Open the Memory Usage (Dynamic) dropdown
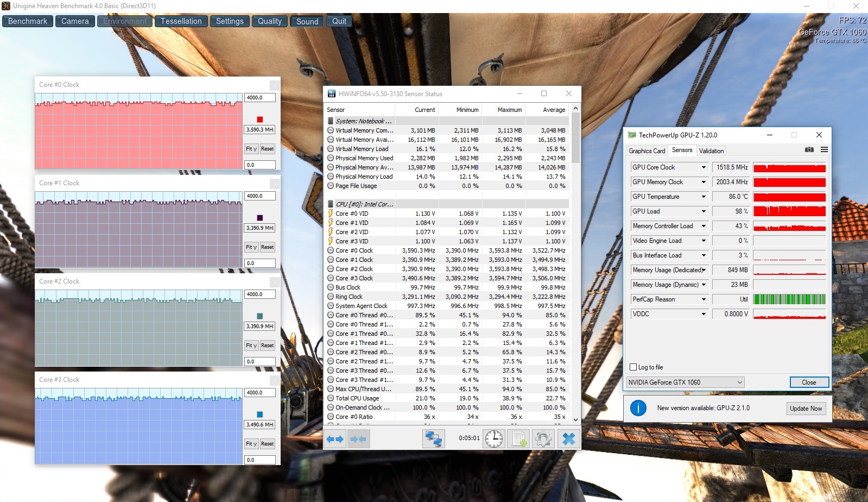868x502 pixels. 704,285
